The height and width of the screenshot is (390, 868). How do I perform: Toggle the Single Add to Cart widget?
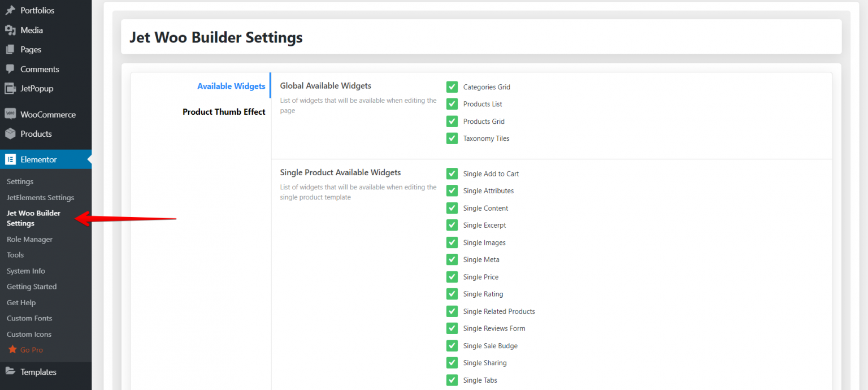(452, 174)
